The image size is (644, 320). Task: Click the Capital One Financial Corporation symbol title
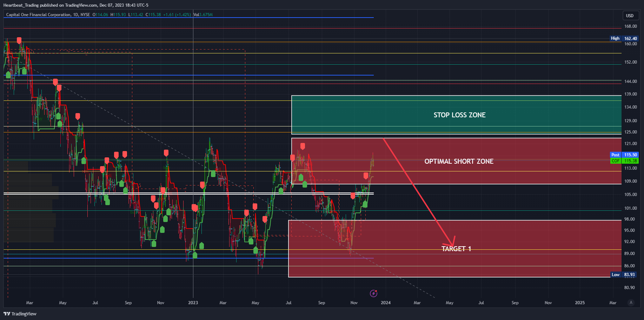pyautogui.click(x=39, y=15)
